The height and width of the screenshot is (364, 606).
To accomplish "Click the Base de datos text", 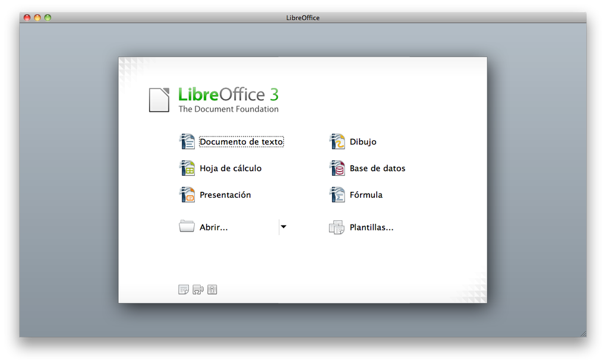I will point(378,169).
